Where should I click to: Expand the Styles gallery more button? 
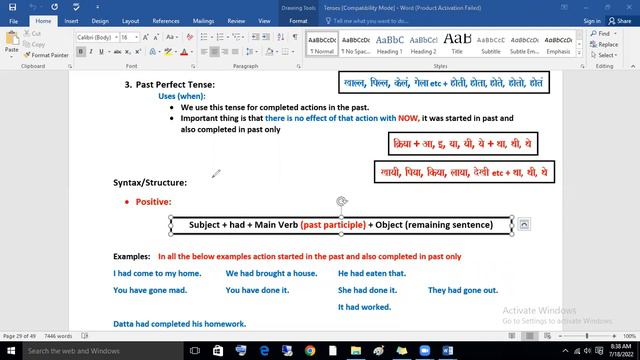(x=579, y=53)
